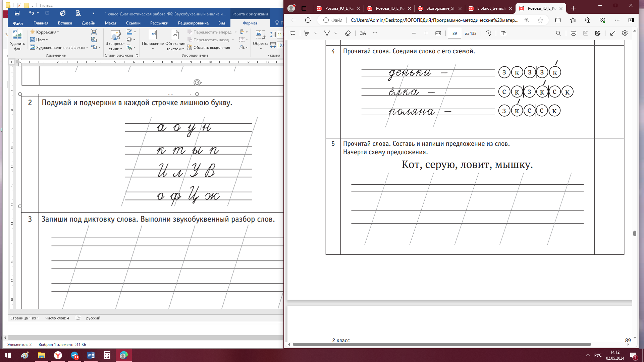Toggle the PDF page view mode
644x362 pixels.
click(503, 33)
